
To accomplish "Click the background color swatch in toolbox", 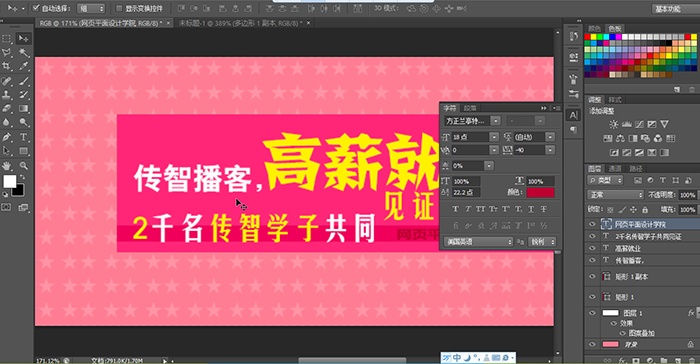I will point(19,191).
